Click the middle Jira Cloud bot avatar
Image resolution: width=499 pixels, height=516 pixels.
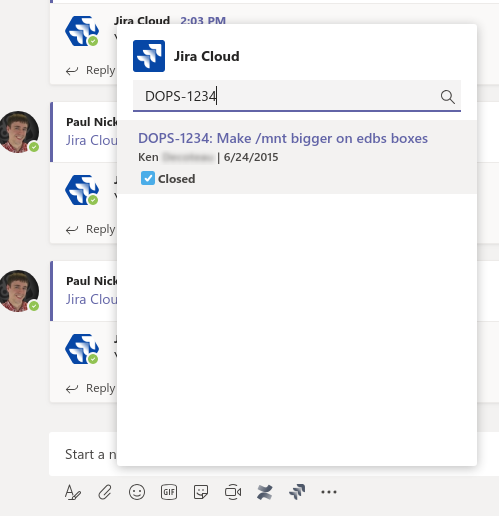(82, 190)
